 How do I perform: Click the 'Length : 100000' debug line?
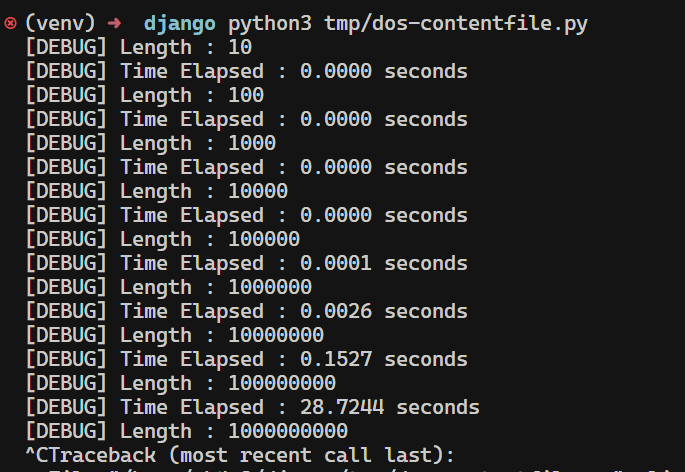[162, 239]
